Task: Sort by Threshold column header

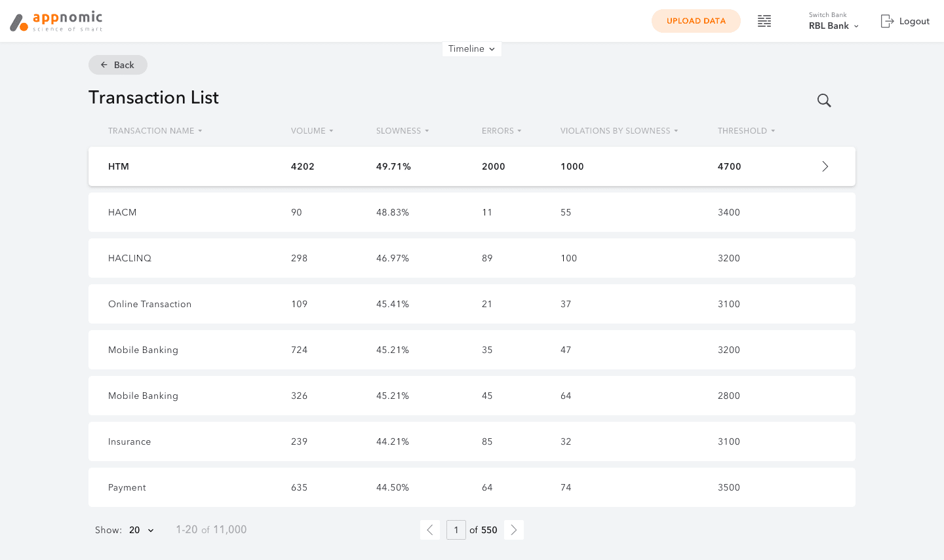Action: [x=747, y=131]
